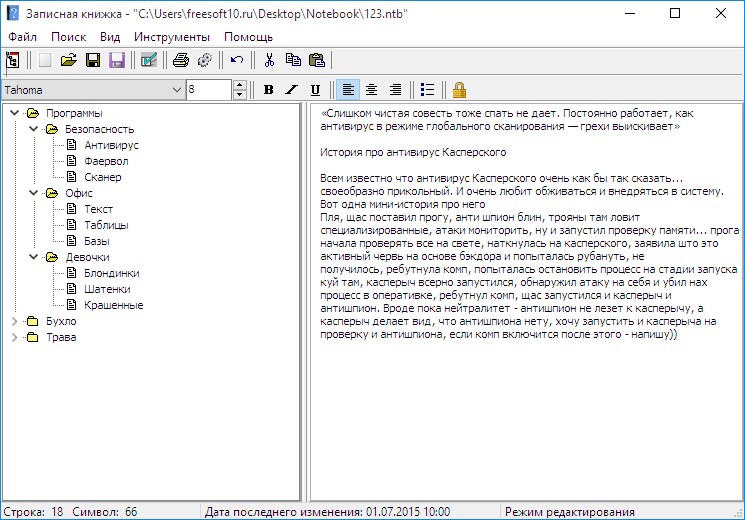The width and height of the screenshot is (745, 520).
Task: Select the Трава folder
Action: click(x=61, y=337)
